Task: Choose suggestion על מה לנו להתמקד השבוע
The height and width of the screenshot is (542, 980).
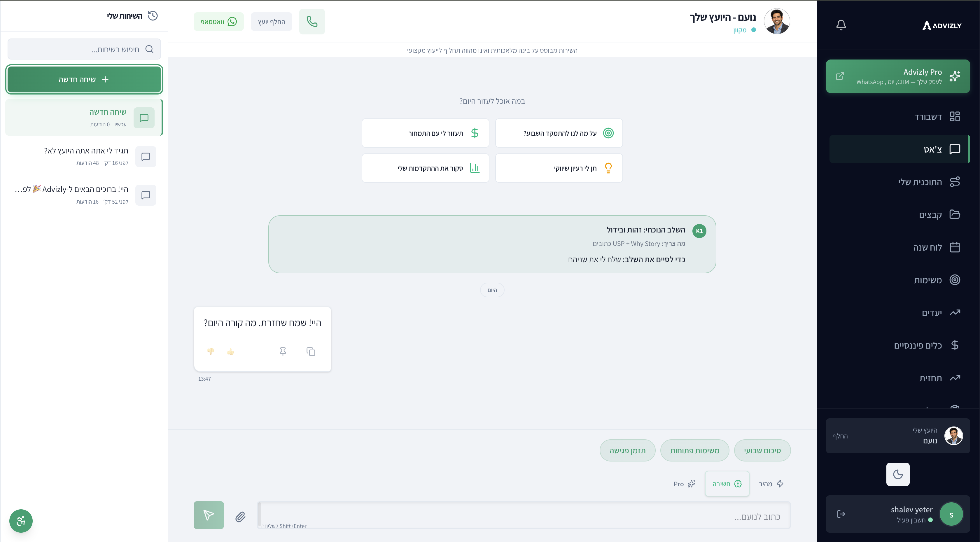Action: tap(559, 133)
